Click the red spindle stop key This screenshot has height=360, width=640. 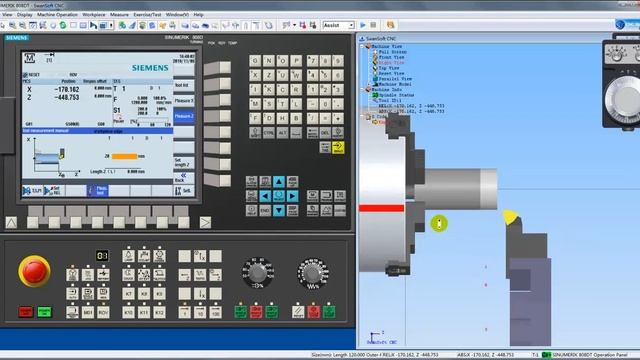coord(256,312)
